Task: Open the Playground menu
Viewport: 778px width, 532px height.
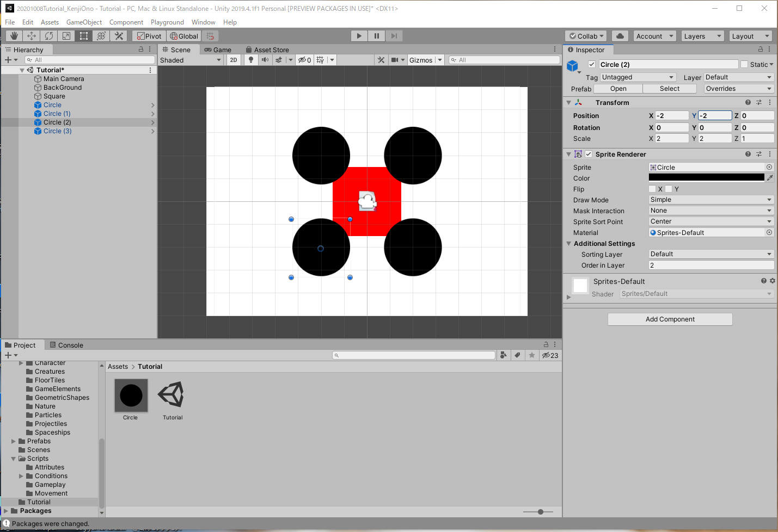Action: tap(167, 22)
